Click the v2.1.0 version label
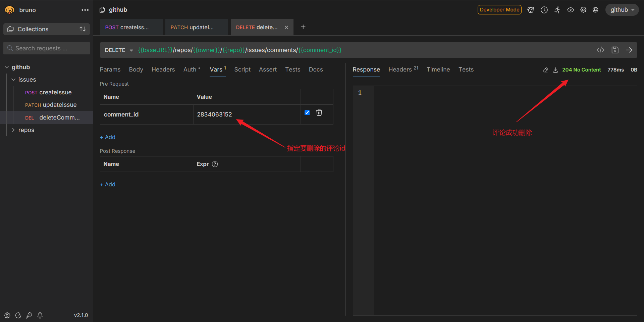Viewport: 644px width, 322px height. pyautogui.click(x=81, y=315)
